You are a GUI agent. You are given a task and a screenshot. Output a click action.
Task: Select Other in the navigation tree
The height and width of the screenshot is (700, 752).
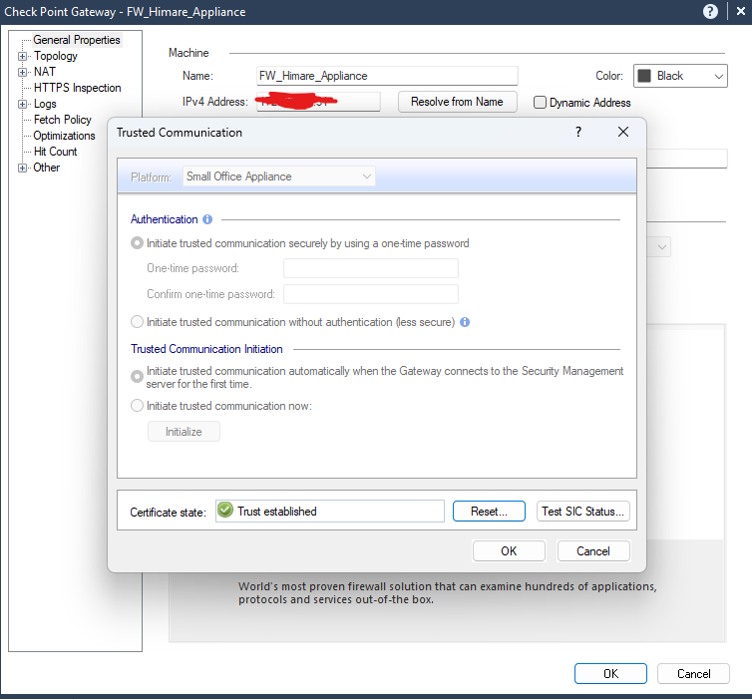point(47,168)
